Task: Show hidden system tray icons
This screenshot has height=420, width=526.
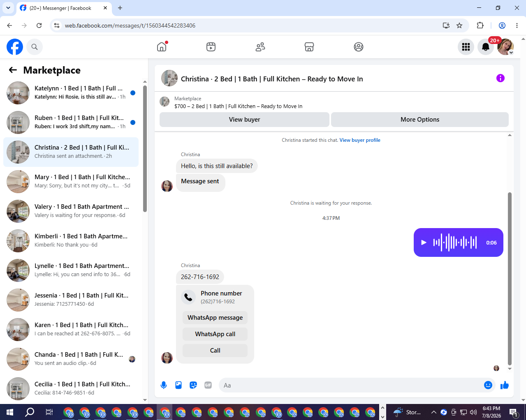Action: pos(433,412)
